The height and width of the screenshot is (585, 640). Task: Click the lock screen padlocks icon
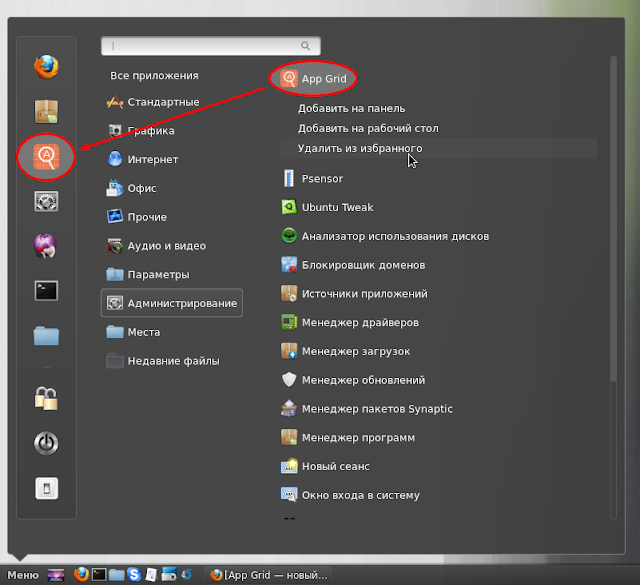46,398
